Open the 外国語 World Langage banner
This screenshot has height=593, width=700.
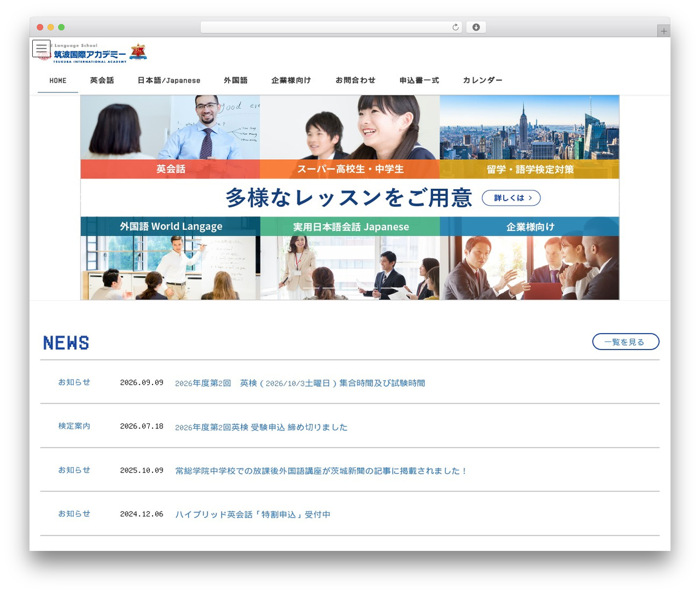170,258
